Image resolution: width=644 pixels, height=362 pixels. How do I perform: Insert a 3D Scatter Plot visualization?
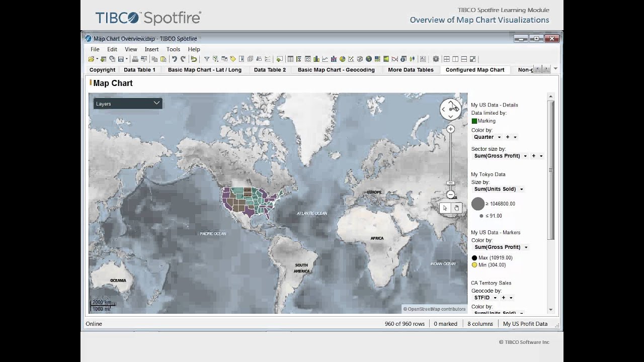click(x=360, y=59)
